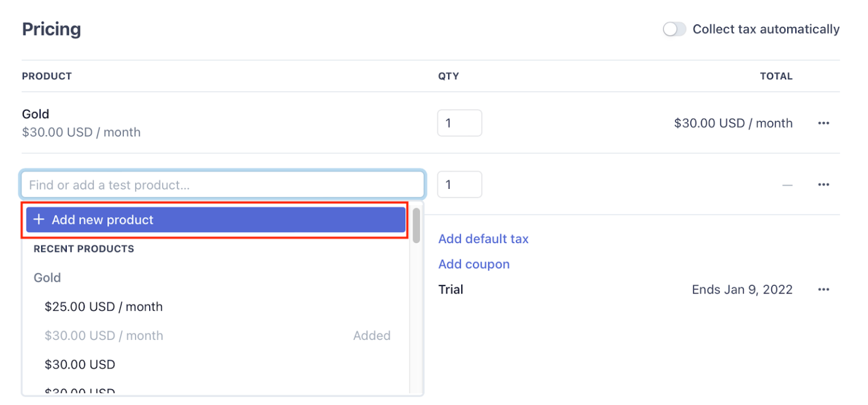Click the Find or add a test product field
868x405 pixels.
222,184
